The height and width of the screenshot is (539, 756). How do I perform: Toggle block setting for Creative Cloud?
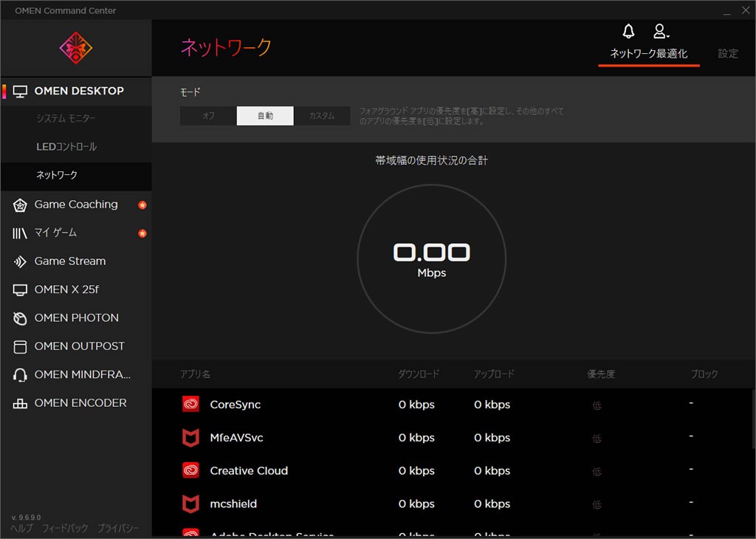click(x=691, y=469)
